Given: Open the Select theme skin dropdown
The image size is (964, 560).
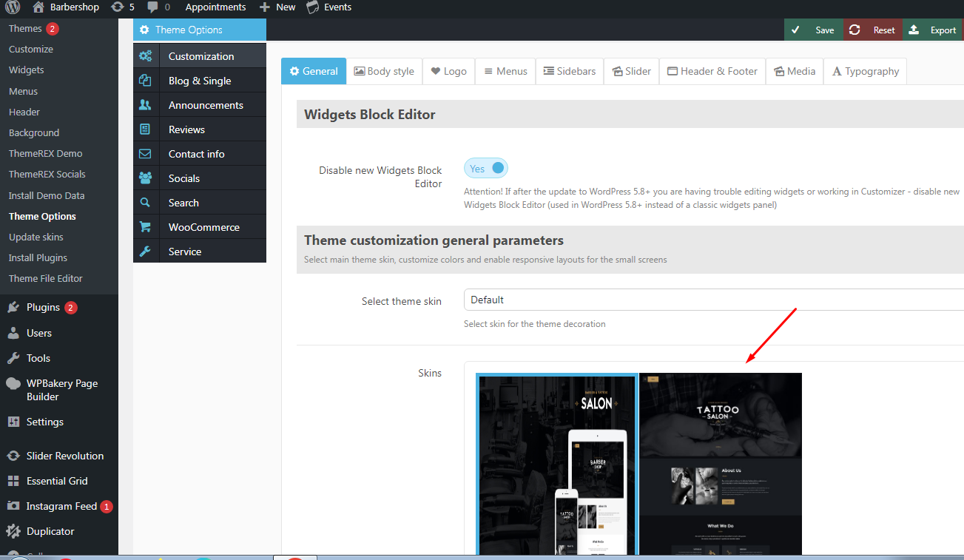Looking at the screenshot, I should point(714,300).
